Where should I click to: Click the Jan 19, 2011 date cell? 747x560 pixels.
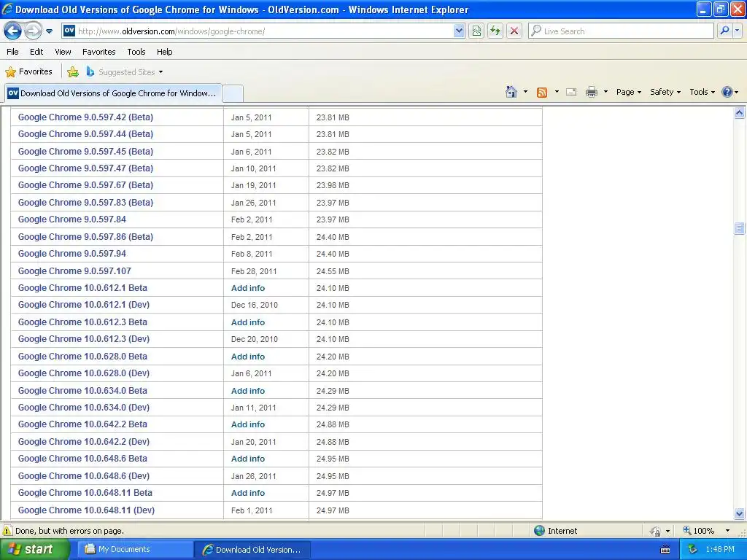click(x=253, y=185)
